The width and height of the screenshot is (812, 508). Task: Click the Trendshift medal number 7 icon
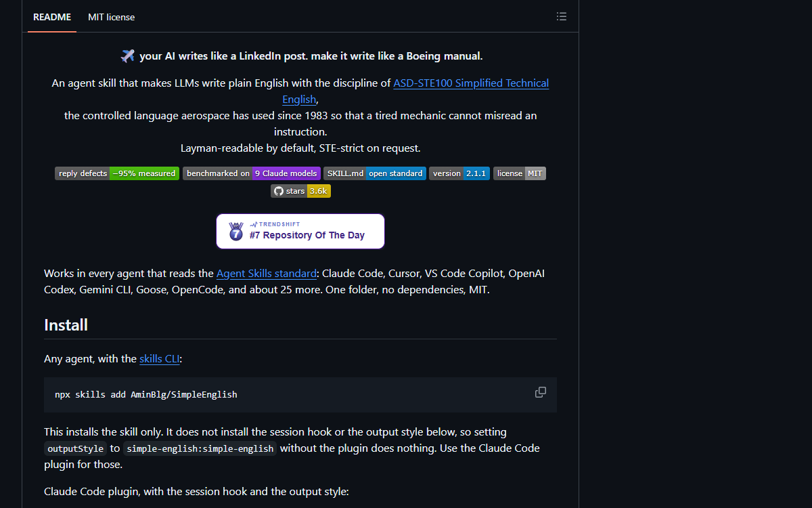point(235,231)
